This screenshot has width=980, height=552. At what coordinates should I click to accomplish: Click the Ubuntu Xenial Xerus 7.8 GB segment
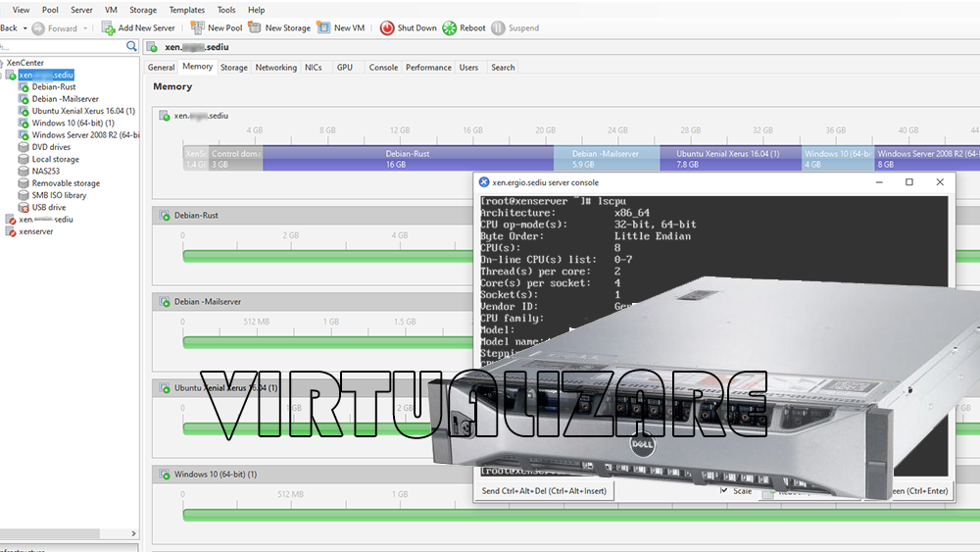(x=730, y=159)
